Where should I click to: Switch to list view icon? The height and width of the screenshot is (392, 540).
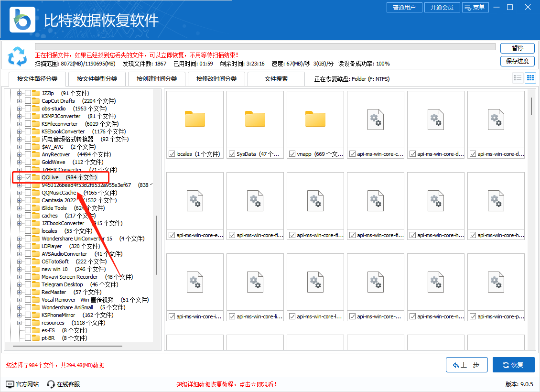click(518, 78)
